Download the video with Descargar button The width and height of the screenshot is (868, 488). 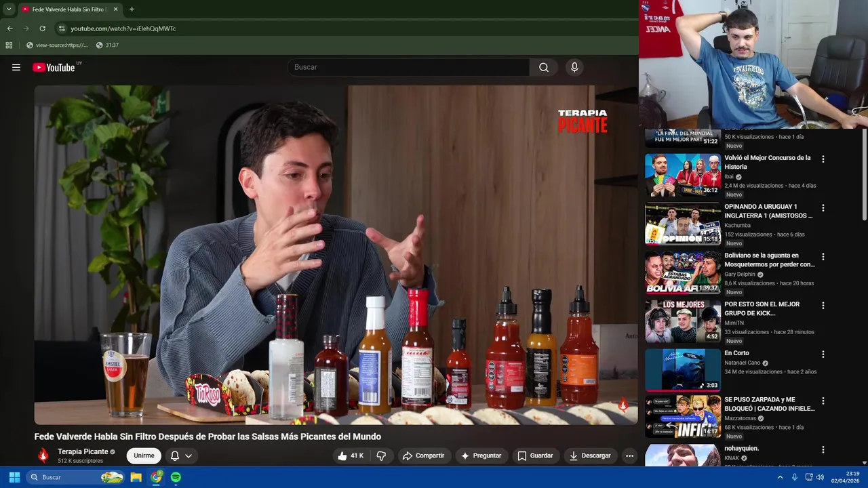pyautogui.click(x=590, y=455)
